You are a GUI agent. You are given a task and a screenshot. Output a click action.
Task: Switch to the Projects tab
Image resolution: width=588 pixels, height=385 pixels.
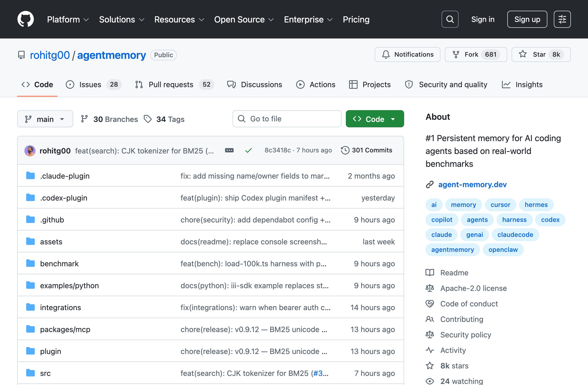pyautogui.click(x=370, y=84)
